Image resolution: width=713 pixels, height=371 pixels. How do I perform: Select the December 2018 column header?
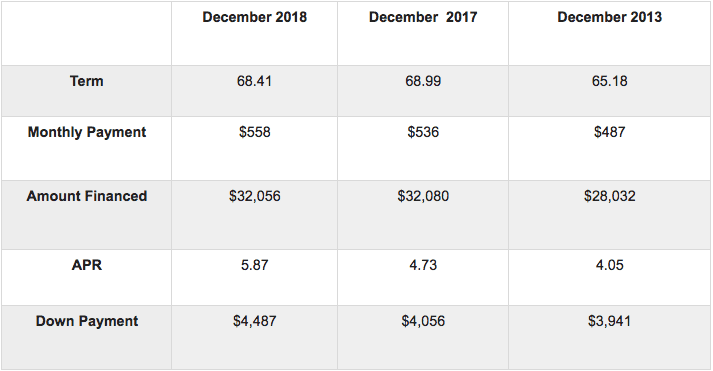[x=255, y=17]
